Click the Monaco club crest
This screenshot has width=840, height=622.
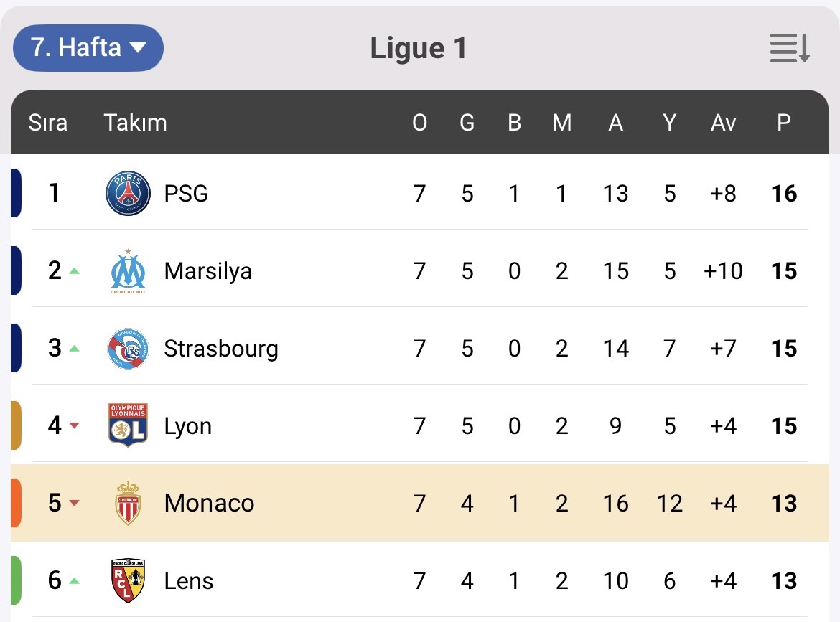point(128,503)
